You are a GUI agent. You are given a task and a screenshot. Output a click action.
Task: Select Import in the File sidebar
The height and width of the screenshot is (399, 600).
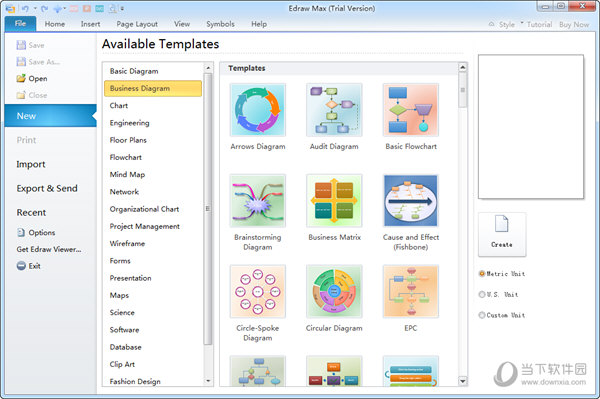click(x=31, y=164)
